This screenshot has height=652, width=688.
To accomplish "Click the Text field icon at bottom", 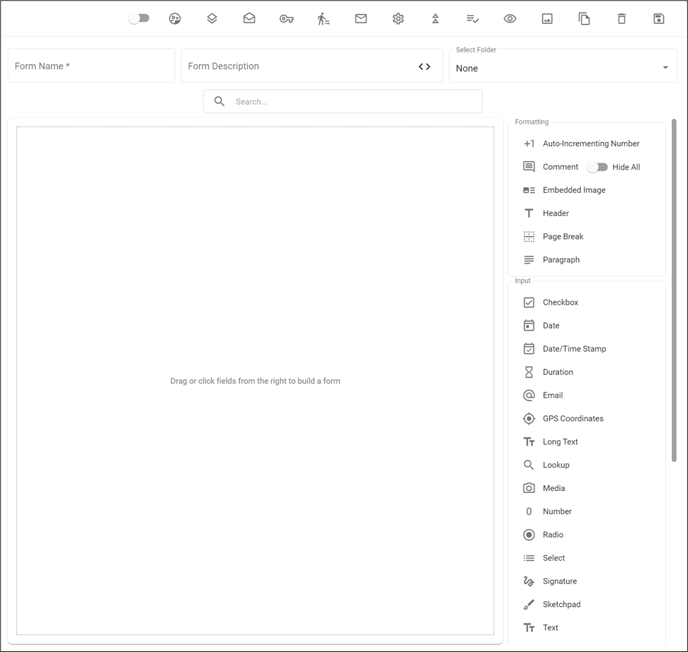I will 529,628.
